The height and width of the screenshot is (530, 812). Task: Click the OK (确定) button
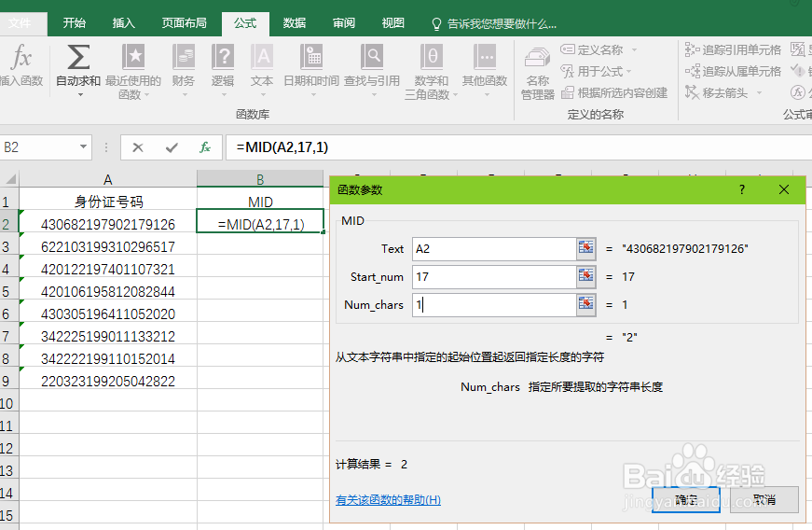coord(685,499)
